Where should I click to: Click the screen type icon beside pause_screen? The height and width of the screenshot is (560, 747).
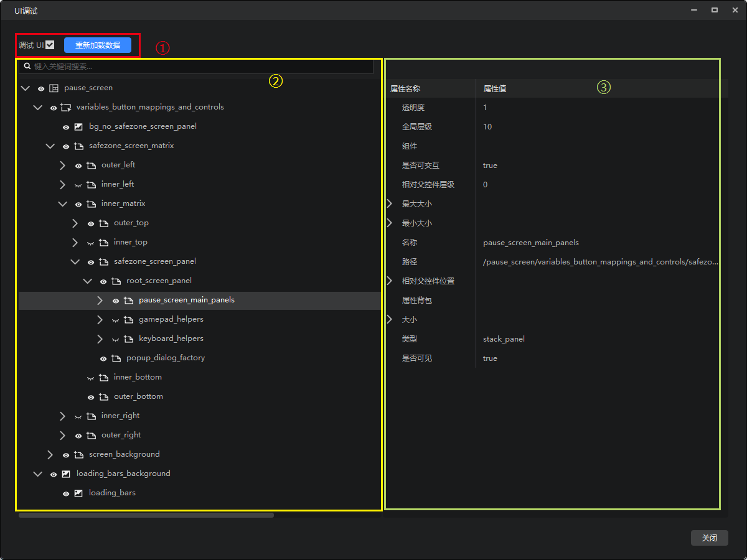point(54,88)
